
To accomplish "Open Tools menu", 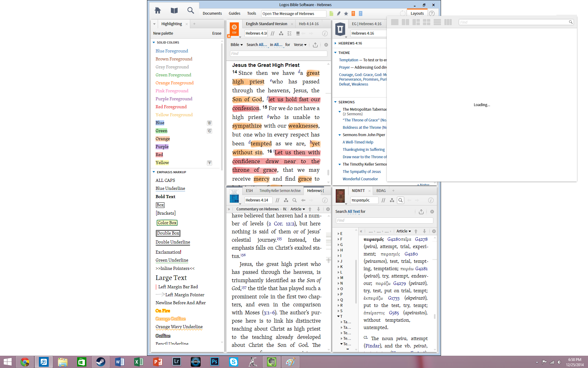I will [x=251, y=13].
